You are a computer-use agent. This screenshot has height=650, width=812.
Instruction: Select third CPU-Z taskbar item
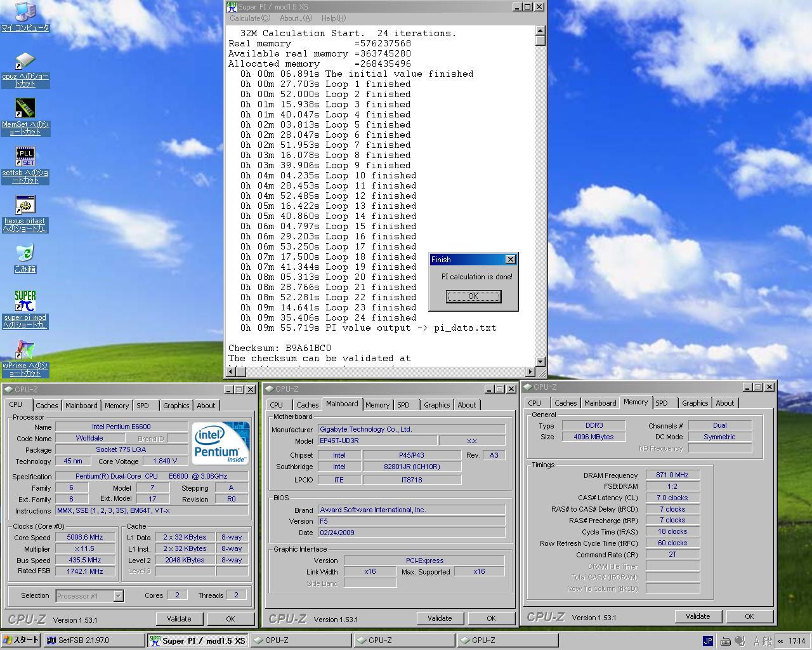(x=507, y=640)
